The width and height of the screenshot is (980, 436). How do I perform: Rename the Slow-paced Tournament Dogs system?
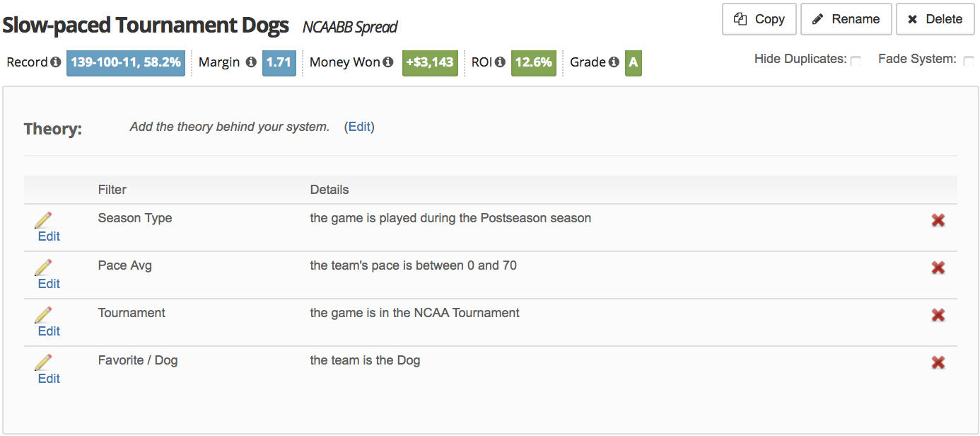[846, 19]
